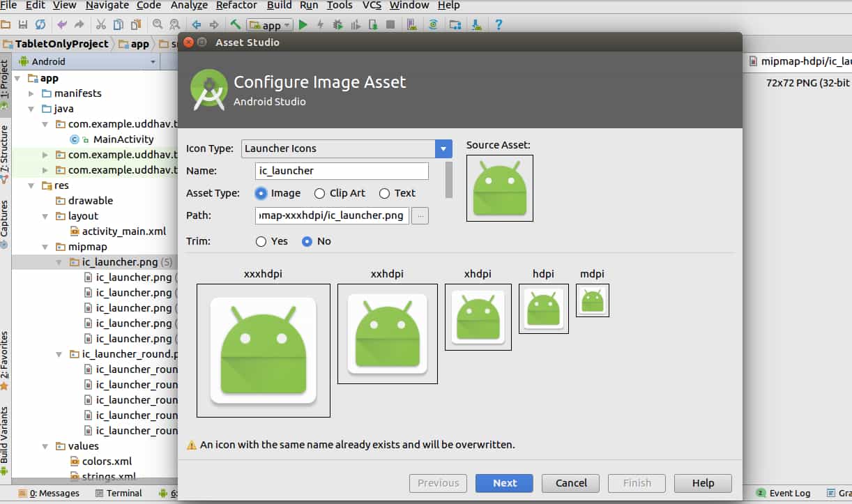Click the Undo arrow in the toolbar
The width and height of the screenshot is (852, 504).
click(x=62, y=24)
